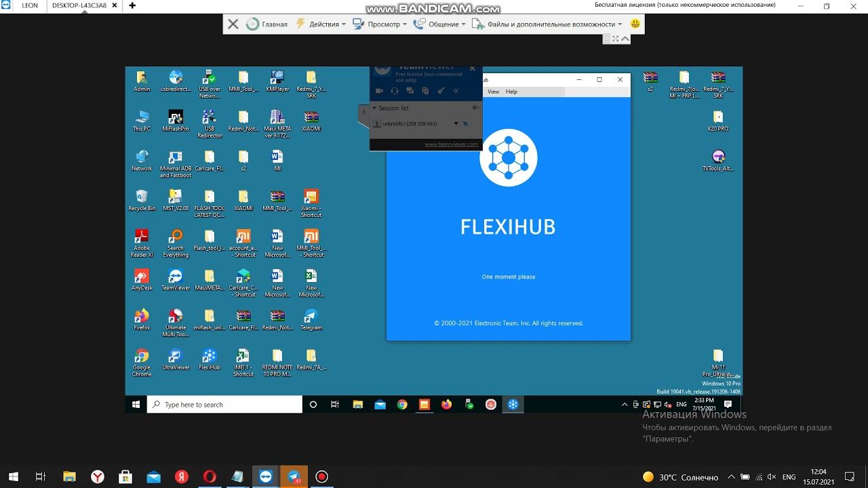Open TeamViewer desktop shortcut
The height and width of the screenshot is (488, 868).
(x=176, y=280)
